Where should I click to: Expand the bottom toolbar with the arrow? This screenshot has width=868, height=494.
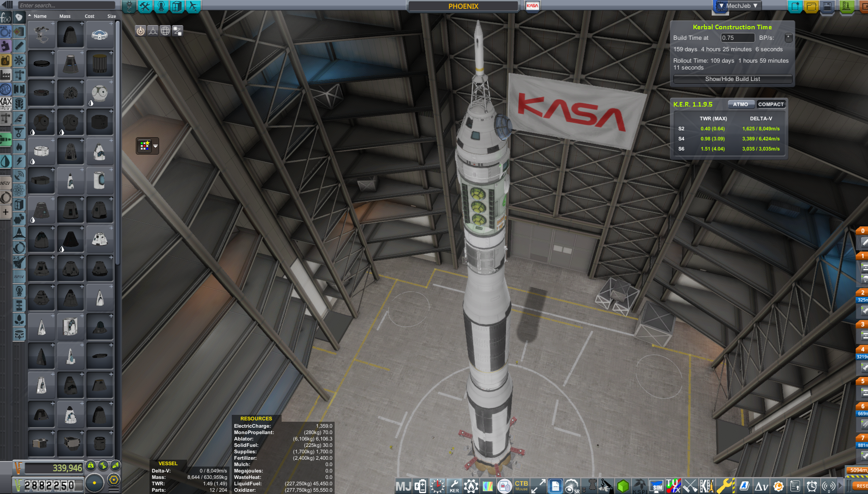coord(841,486)
